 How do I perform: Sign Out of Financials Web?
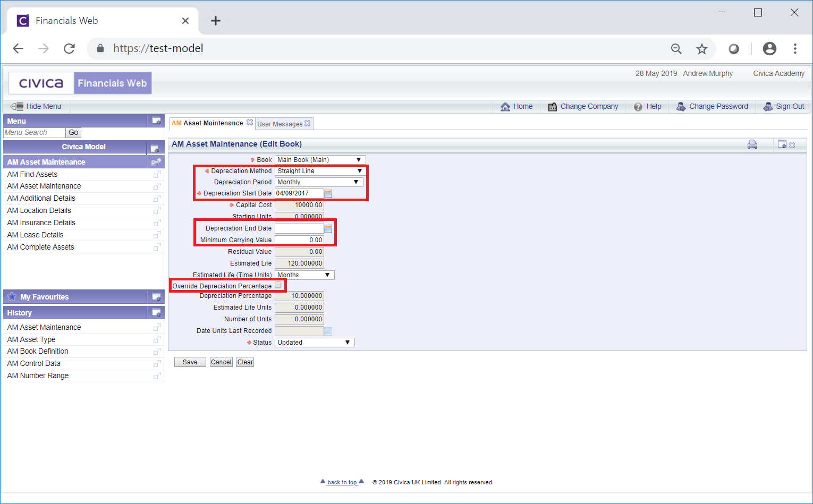(x=784, y=106)
